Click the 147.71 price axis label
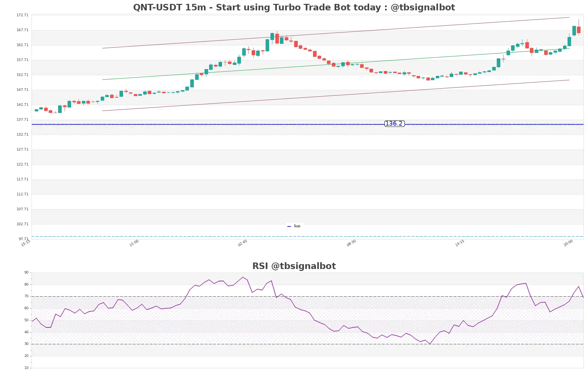 (x=22, y=90)
